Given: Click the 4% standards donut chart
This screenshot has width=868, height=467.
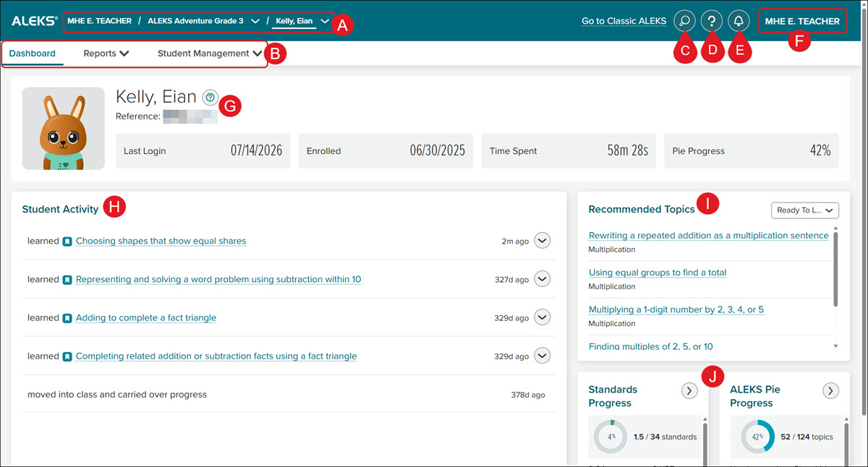Looking at the screenshot, I should (x=611, y=437).
